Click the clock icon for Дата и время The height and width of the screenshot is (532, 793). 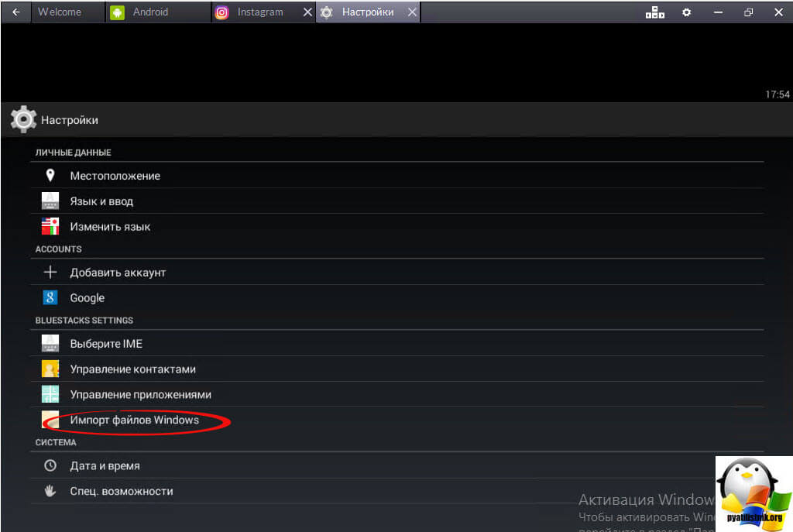coord(50,466)
